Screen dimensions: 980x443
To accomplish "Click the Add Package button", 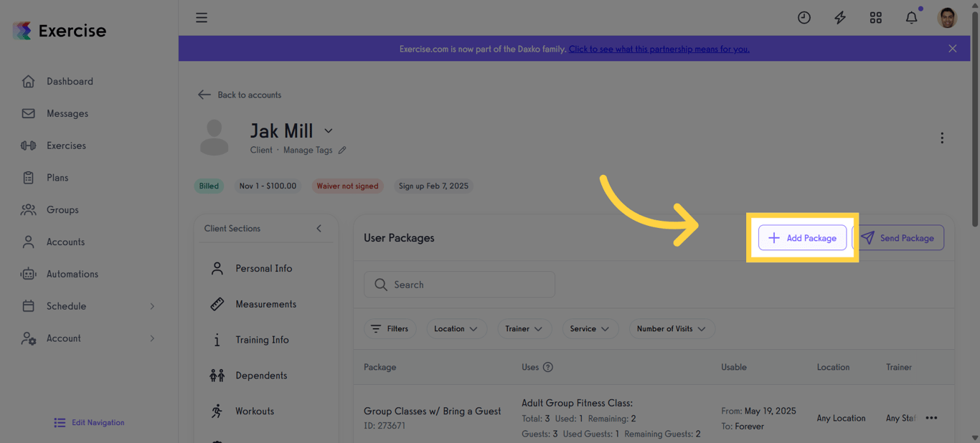I will click(x=802, y=237).
